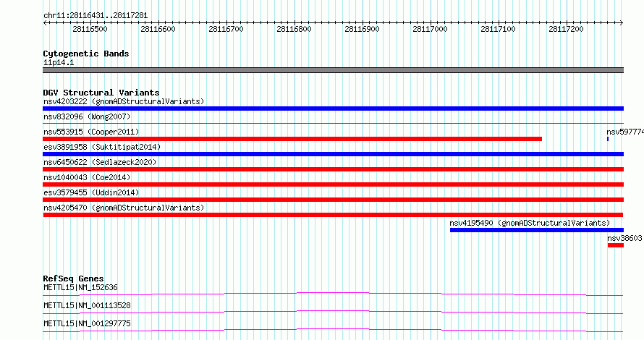Select the nsv38603 variant label

pyautogui.click(x=624, y=238)
